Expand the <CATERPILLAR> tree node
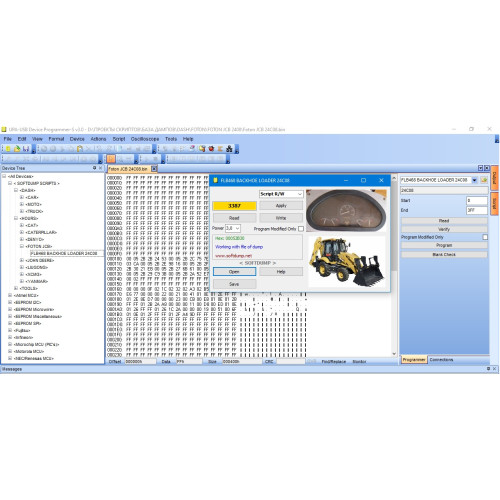This screenshot has width=500, height=500. coord(22,232)
